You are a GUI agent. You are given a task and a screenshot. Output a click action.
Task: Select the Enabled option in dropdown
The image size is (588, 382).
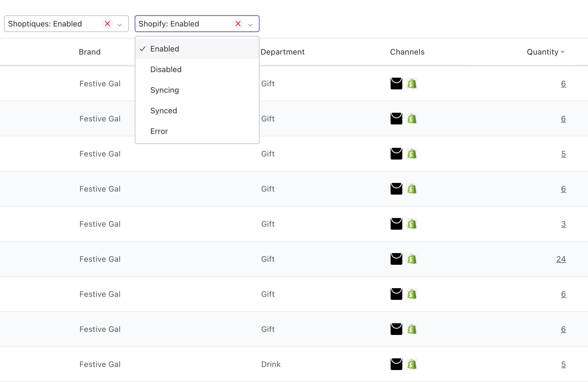coord(197,49)
